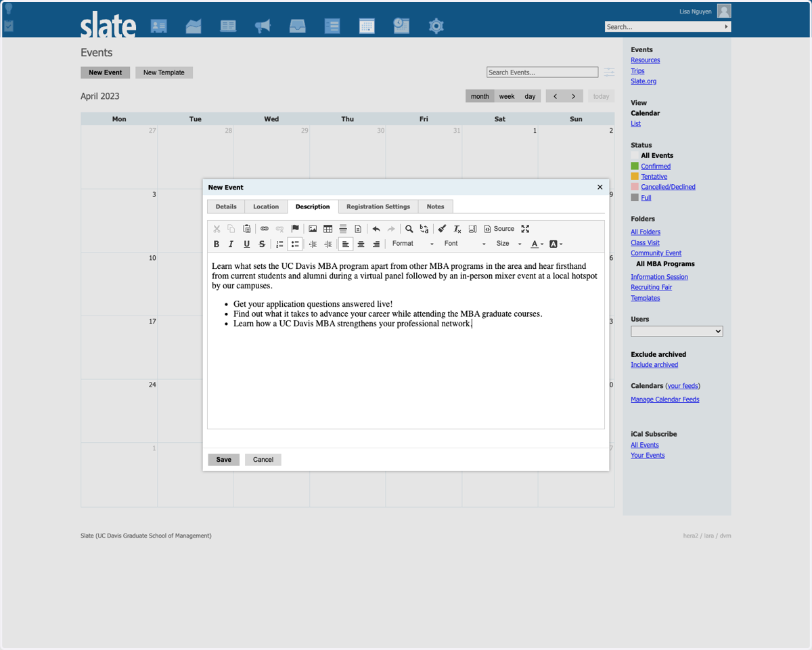Filter by Tentative status

(654, 177)
